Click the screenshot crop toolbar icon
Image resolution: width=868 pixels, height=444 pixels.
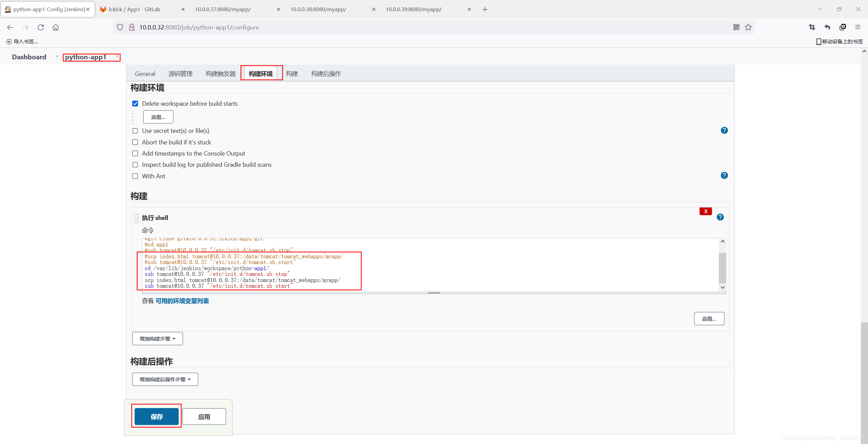coord(812,27)
